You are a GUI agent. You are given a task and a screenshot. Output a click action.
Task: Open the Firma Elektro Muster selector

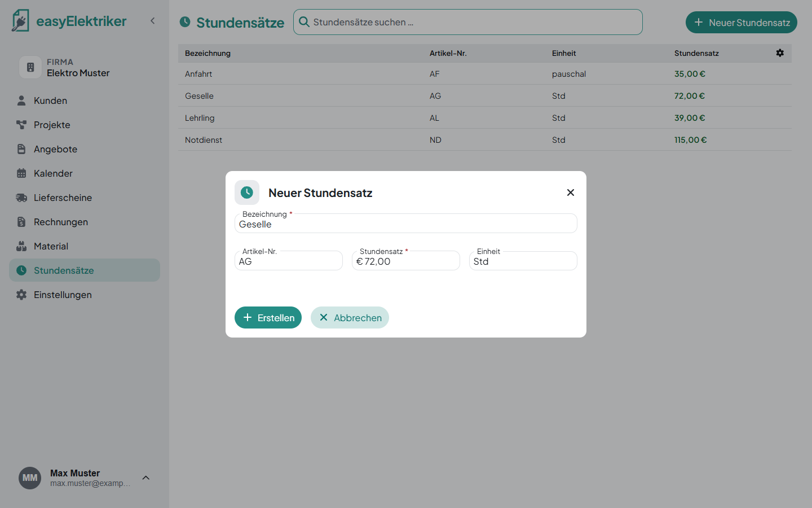coord(85,67)
